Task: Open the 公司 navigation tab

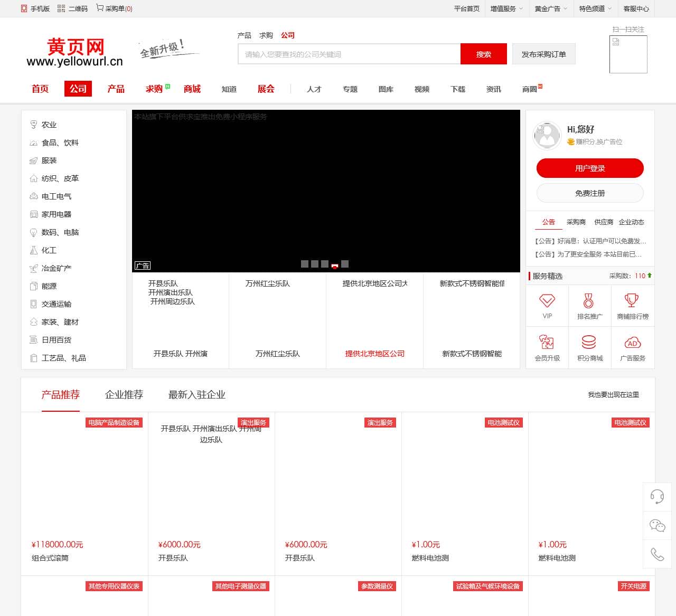Action: click(x=78, y=89)
